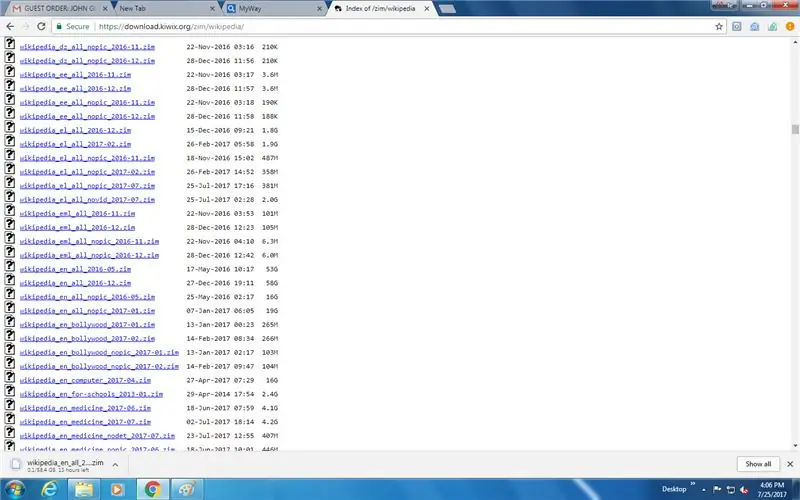Image resolution: width=800 pixels, height=500 pixels.
Task: Close the New Tab tab
Action: [212, 9]
